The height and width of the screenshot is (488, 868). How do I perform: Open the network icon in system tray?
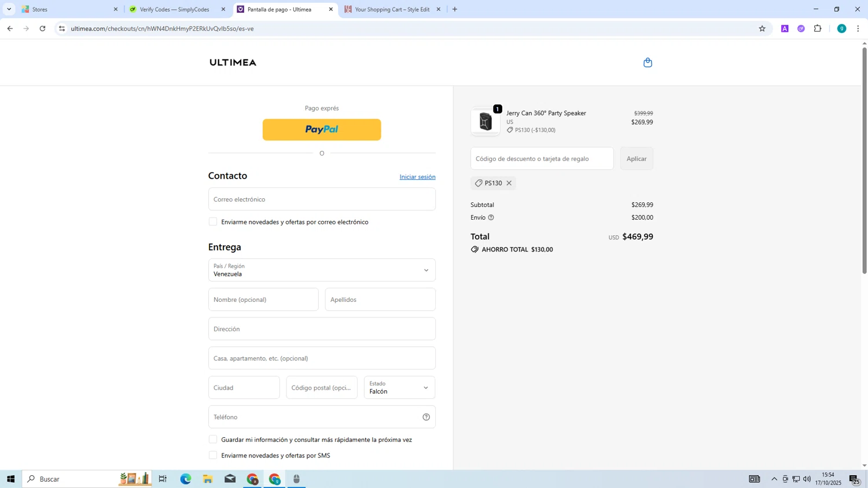pos(796,479)
